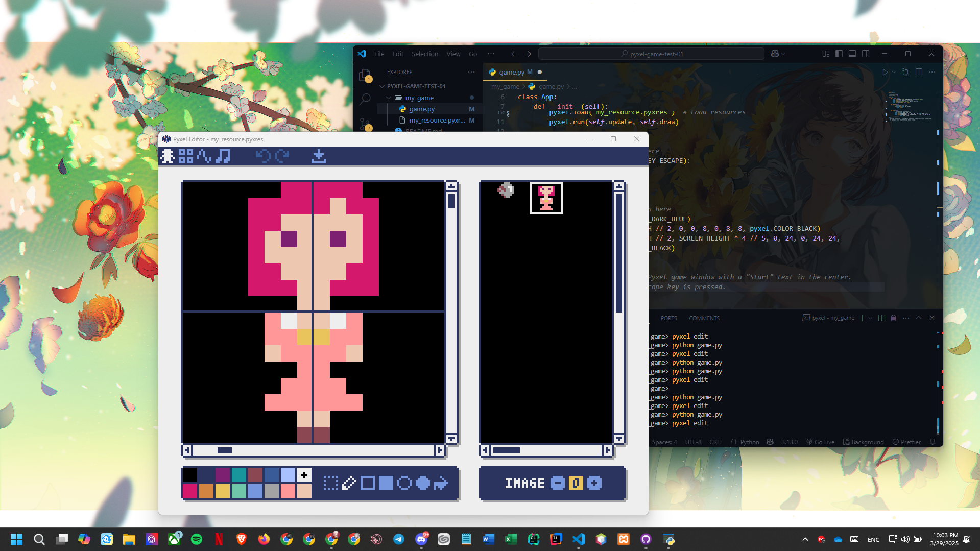Pick the teal color swatch
This screenshot has width=980, height=551.
tap(239, 475)
